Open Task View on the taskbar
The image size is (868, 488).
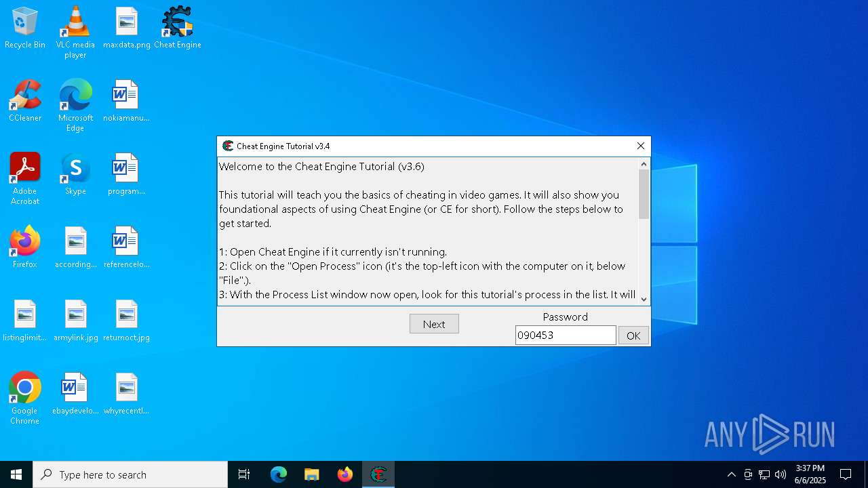pyautogui.click(x=244, y=474)
